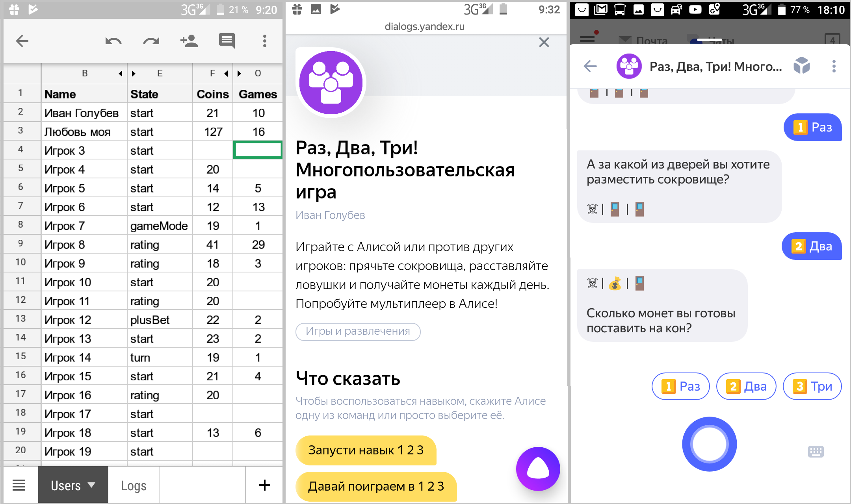This screenshot has width=851, height=504.
Task: Open the comments icon in Sheets
Action: click(227, 41)
